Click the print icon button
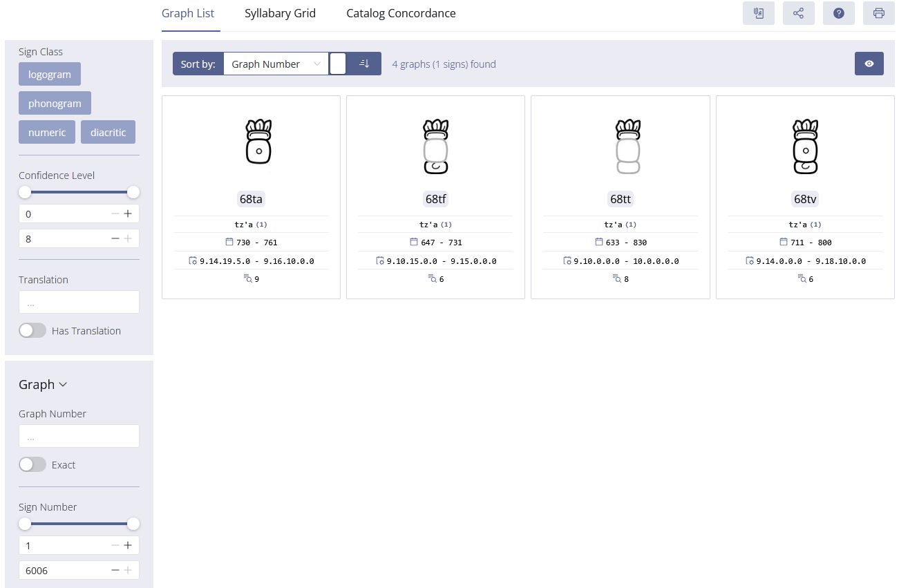 [878, 13]
